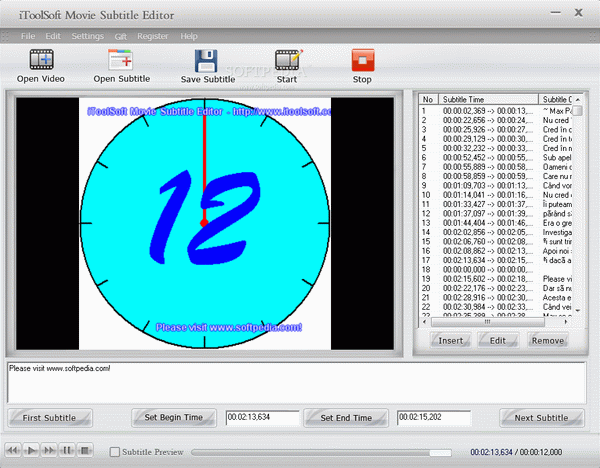Select subtitle row 12 at 00:01:37,097
600x468 pixels.
pyautogui.click(x=496, y=214)
